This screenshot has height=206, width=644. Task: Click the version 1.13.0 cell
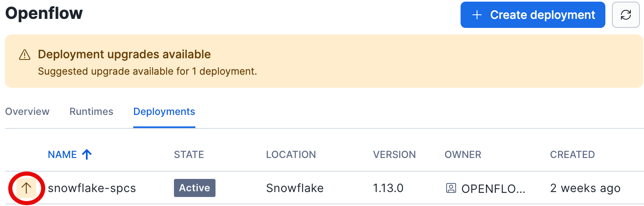(388, 188)
